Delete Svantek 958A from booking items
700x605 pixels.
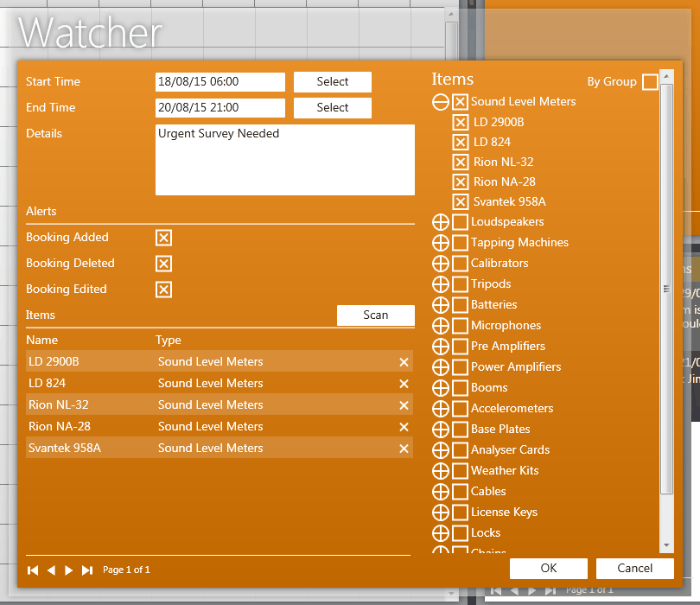[404, 449]
